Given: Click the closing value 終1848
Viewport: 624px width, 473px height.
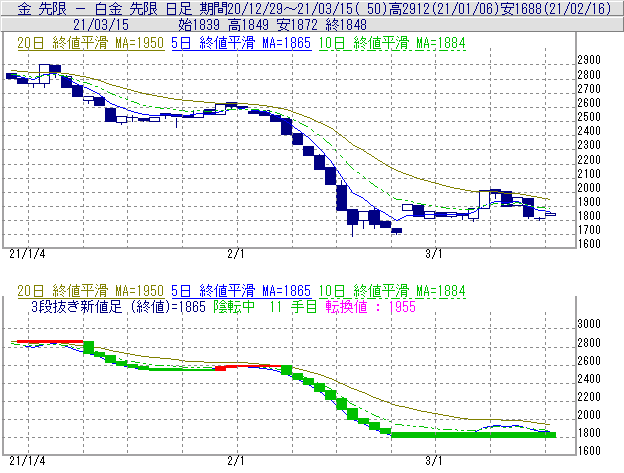Looking at the screenshot, I should [346, 25].
